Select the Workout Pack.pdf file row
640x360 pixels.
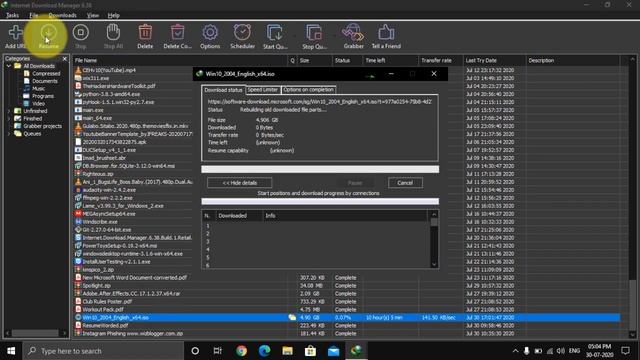tap(347, 309)
